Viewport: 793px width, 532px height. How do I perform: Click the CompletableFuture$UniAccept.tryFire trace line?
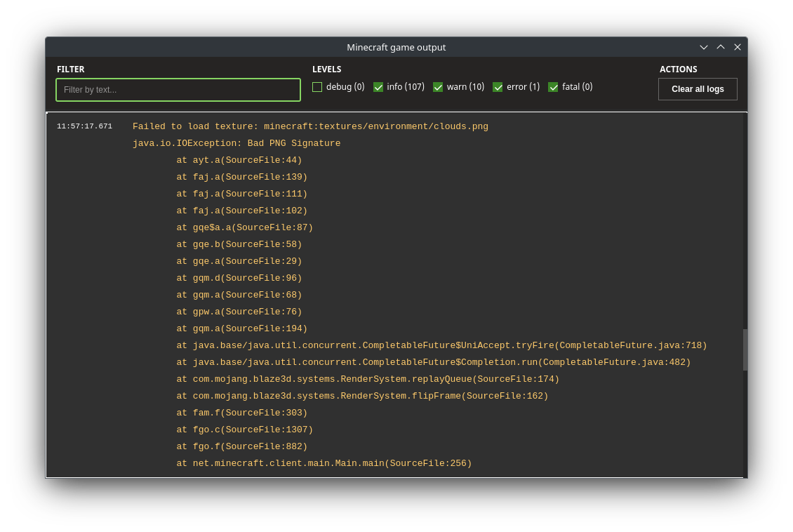[x=441, y=345]
